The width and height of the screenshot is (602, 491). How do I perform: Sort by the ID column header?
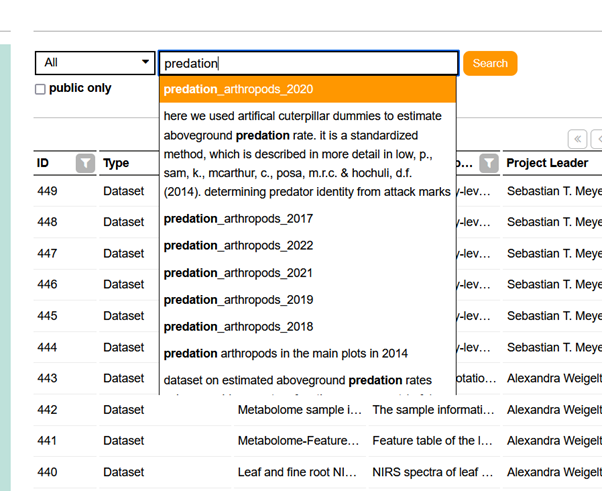pyautogui.click(x=43, y=163)
